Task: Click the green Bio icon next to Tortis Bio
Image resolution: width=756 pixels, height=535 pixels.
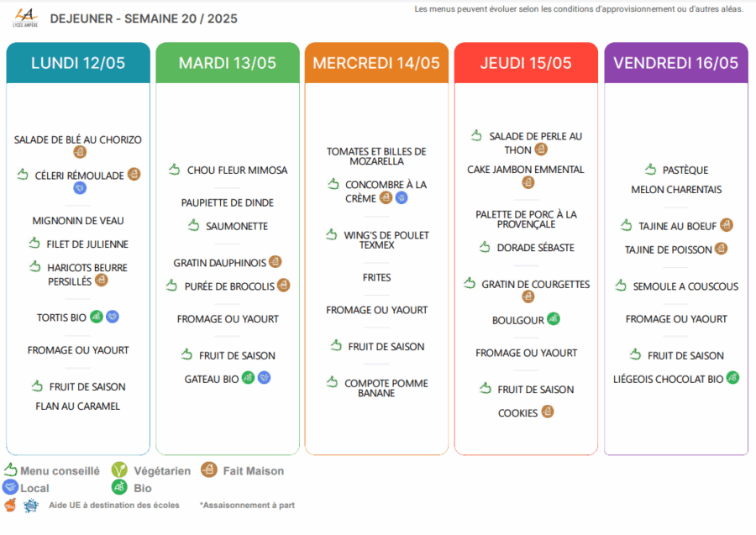Action: (97, 317)
